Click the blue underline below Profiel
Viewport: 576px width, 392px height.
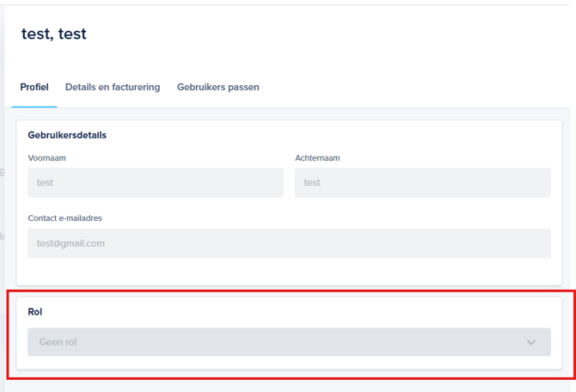pyautogui.click(x=34, y=107)
